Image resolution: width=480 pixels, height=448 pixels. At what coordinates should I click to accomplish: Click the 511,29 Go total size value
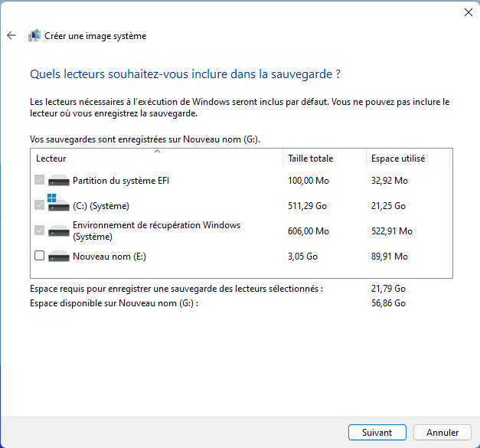[x=307, y=206]
